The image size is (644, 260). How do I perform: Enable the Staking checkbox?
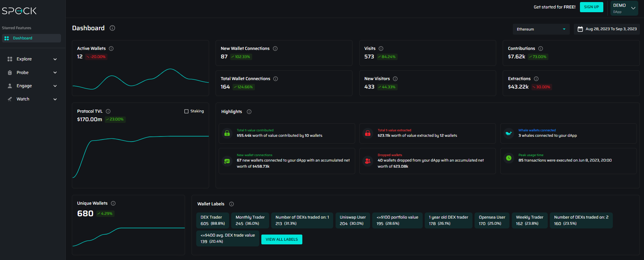pos(186,111)
